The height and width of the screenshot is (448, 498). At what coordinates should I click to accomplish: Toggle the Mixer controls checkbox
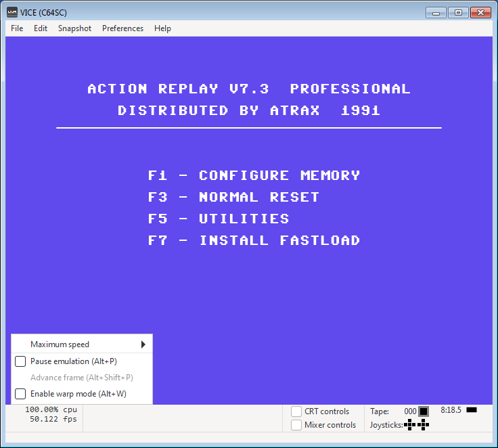[x=296, y=425]
